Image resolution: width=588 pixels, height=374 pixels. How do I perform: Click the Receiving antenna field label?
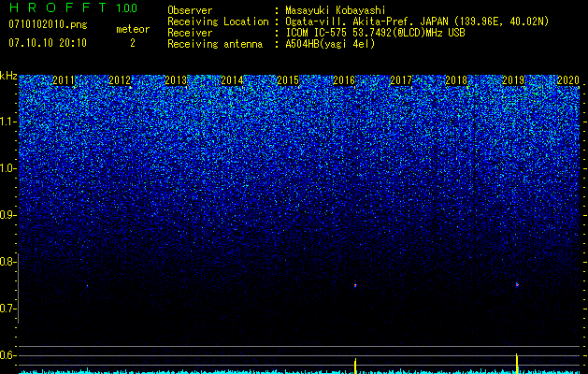(215, 44)
